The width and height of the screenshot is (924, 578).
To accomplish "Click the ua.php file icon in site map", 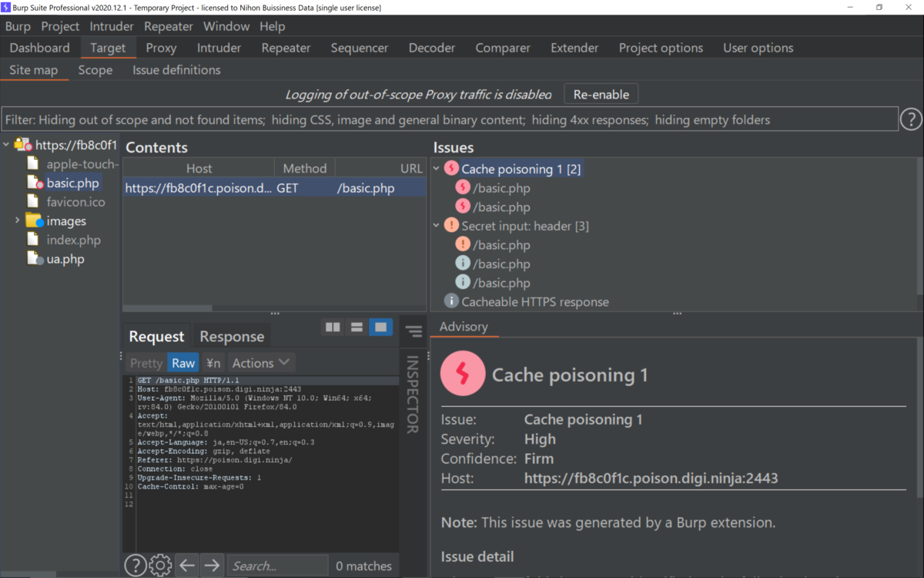I will [x=33, y=259].
